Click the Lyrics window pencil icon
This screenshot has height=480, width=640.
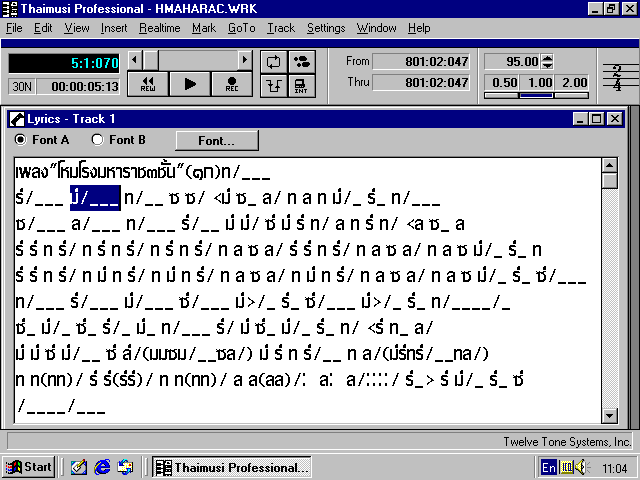point(17,119)
